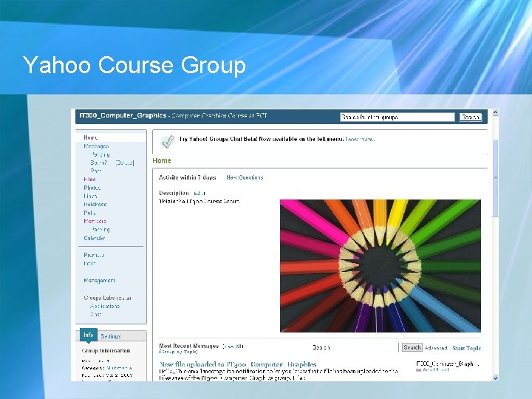Click the checkmark icon beside the Groups Chat Beta notice
The width and height of the screenshot is (532, 399).
tap(167, 141)
